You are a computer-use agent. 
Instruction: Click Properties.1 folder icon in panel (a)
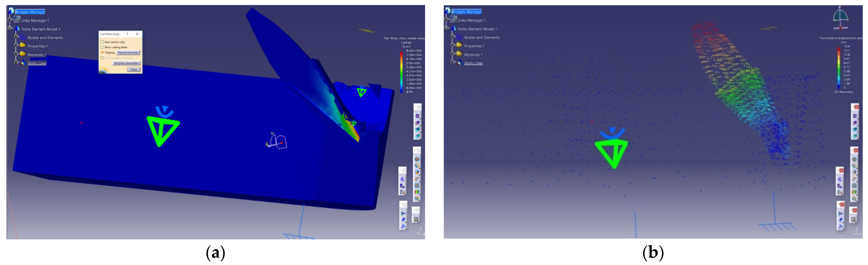22,45
